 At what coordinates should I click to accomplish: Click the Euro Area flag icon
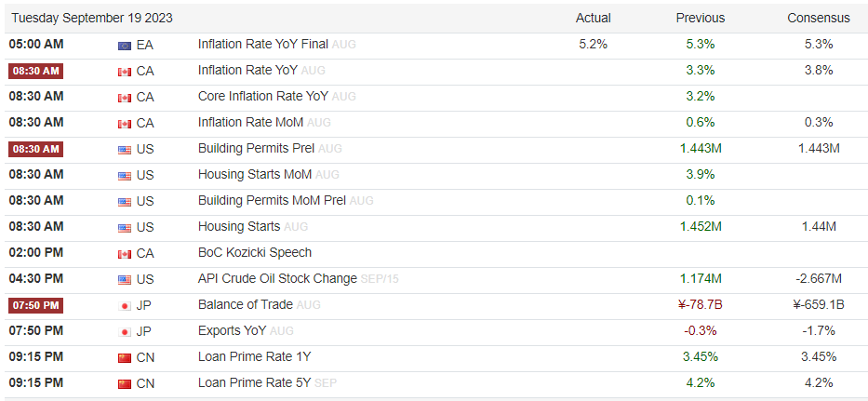click(x=124, y=45)
